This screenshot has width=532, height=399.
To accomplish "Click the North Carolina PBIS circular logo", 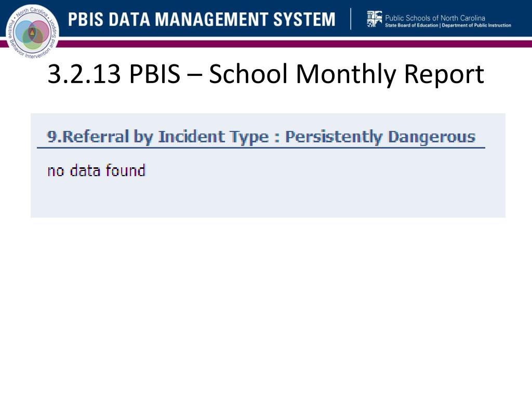I will (33, 32).
